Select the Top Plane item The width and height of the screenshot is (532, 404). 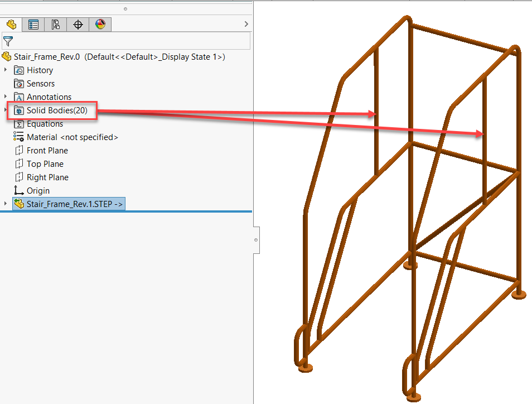point(45,164)
